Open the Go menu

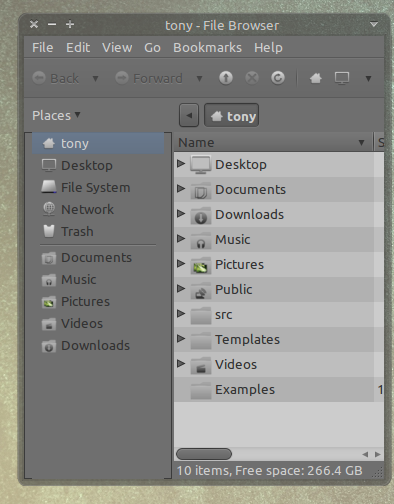pos(152,48)
